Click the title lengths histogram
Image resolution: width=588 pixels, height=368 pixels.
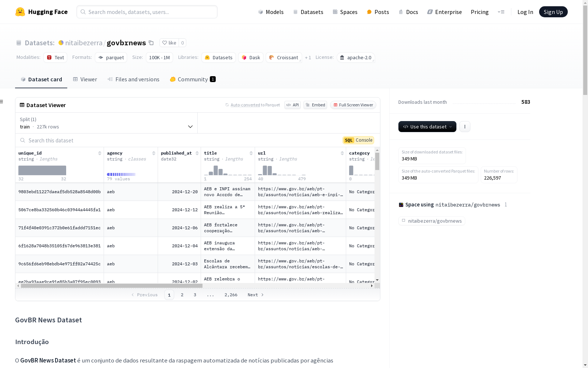click(228, 170)
